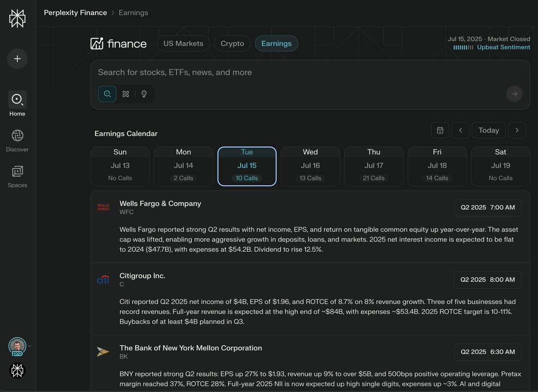Screen dimensions: 538x392
Task: Select the Earnings tab
Action: click(x=276, y=43)
